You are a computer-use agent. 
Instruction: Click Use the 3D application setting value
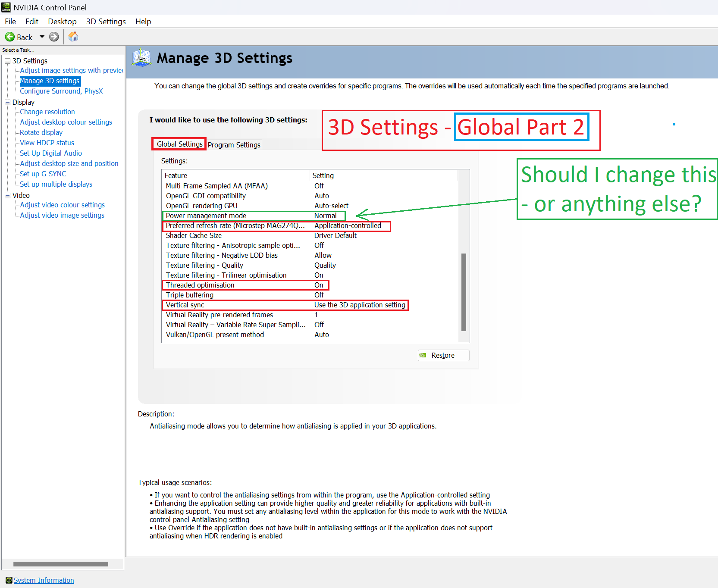click(x=360, y=305)
